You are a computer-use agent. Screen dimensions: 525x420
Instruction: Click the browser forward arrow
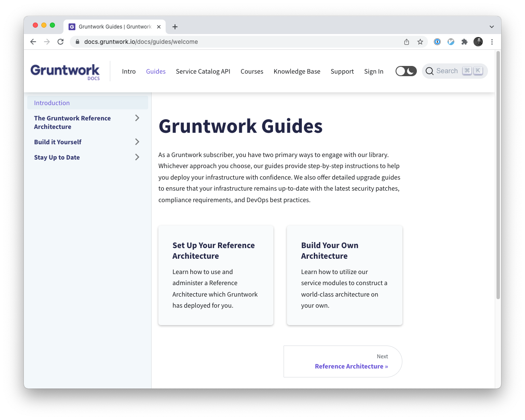47,42
